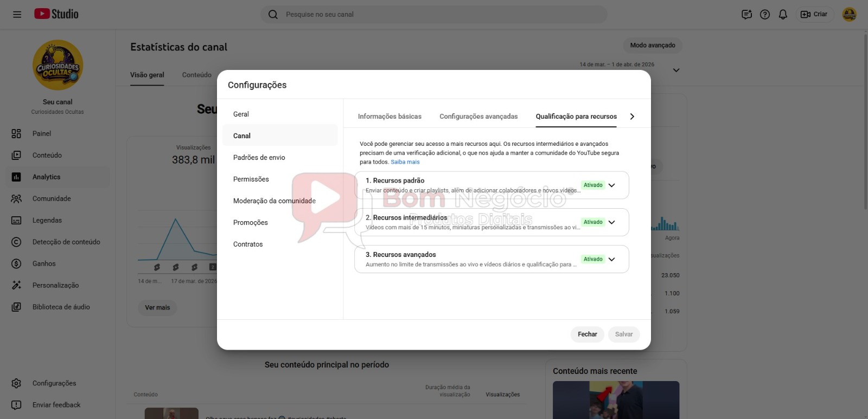Viewport: 868px width, 419px height.
Task: Open the account avatar menu
Action: [849, 15]
